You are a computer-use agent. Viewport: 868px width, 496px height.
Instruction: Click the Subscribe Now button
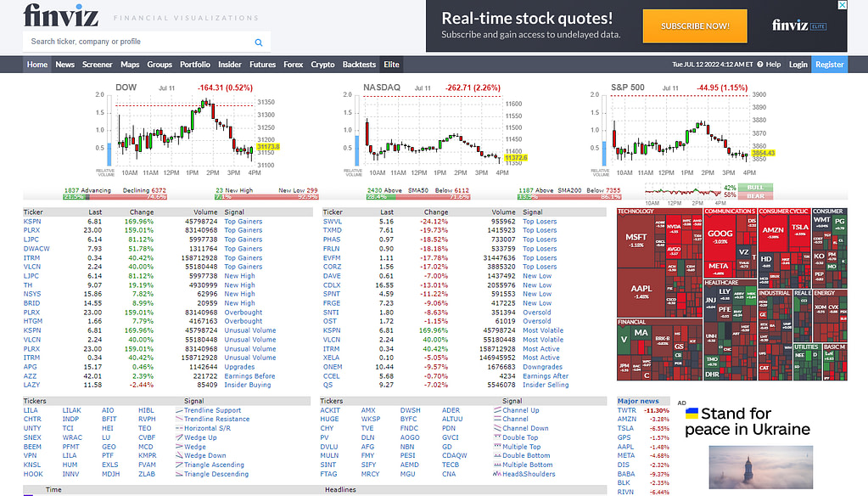pyautogui.click(x=694, y=26)
